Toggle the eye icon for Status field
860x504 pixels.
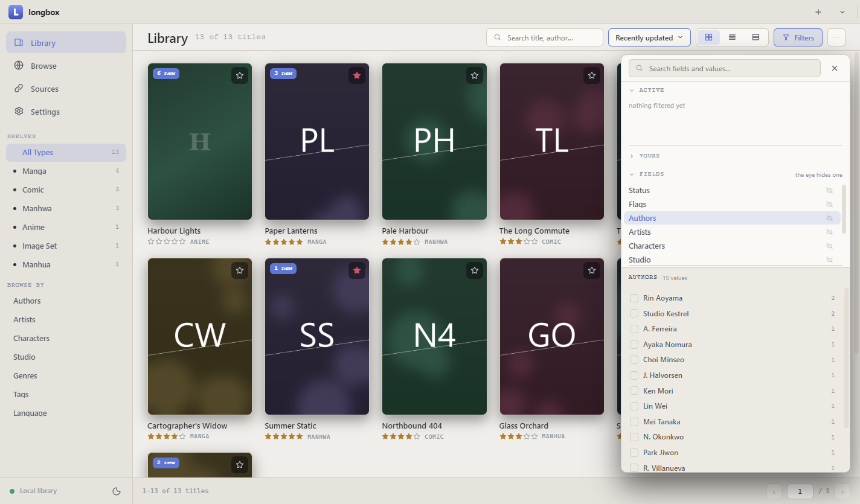click(829, 191)
